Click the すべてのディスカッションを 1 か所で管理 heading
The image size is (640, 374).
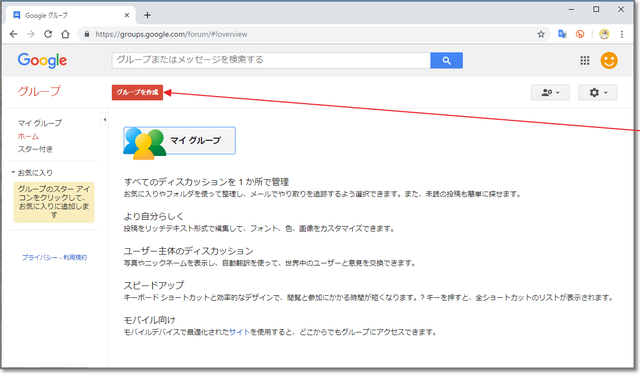pyautogui.click(x=207, y=182)
